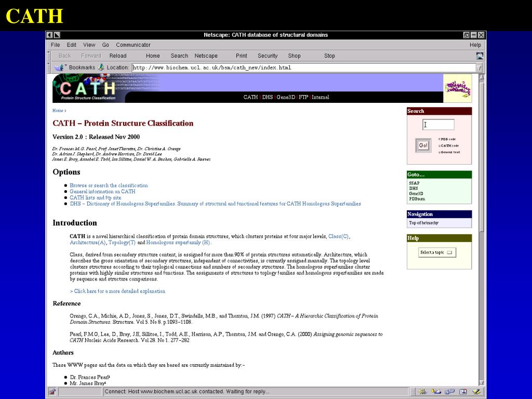Open the Select a topic help dropdown
The width and height of the screenshot is (532, 399).
437,252
